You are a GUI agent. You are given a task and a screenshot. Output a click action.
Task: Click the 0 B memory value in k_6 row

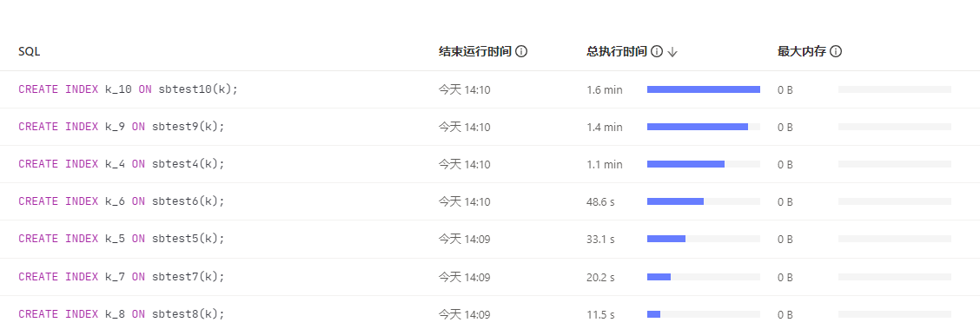pos(785,202)
